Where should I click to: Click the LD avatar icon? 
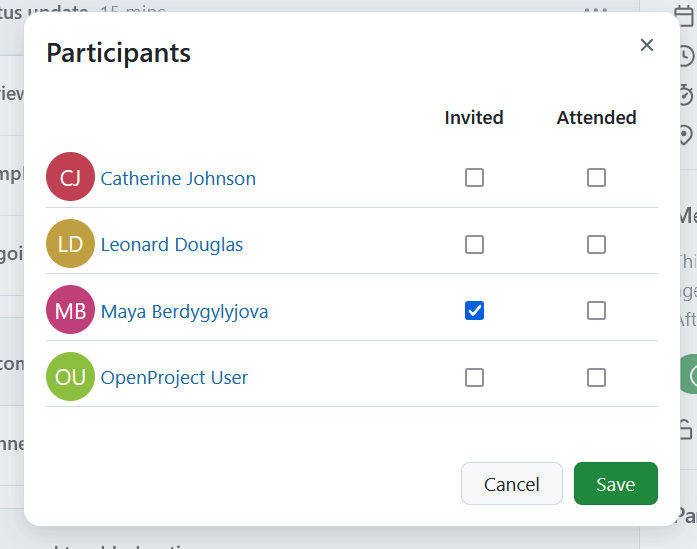pyautogui.click(x=70, y=243)
